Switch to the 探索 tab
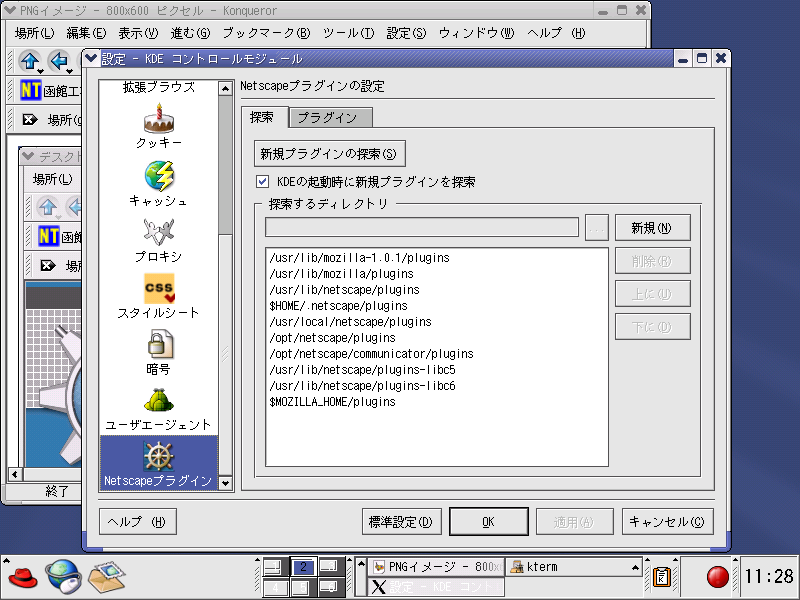The image size is (800, 600). [262, 117]
